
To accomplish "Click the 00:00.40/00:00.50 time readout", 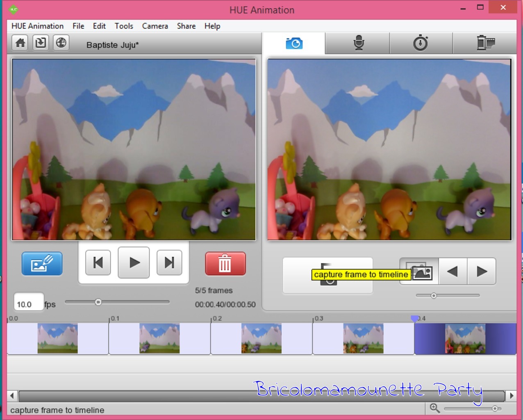I will (225, 304).
